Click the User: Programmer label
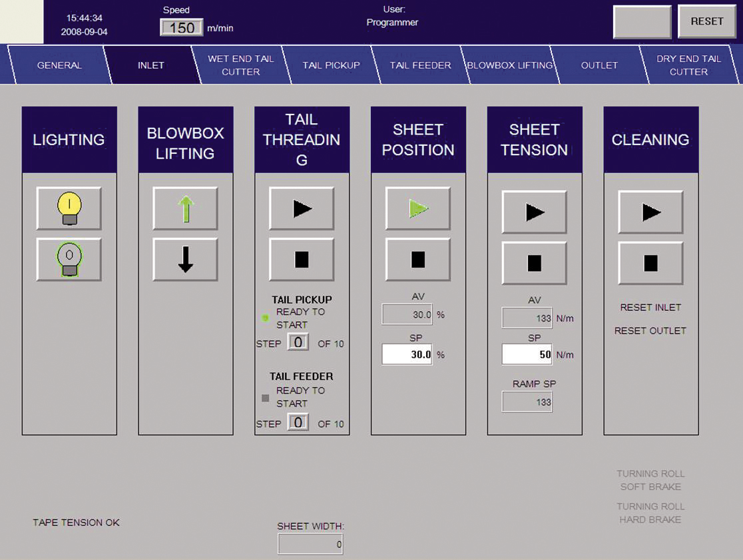 pyautogui.click(x=393, y=15)
